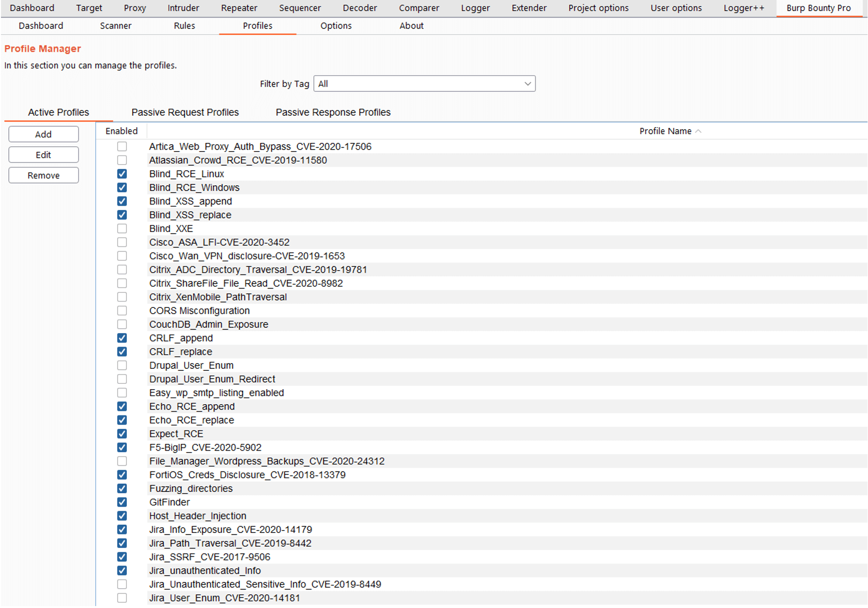Image resolution: width=868 pixels, height=608 pixels.
Task: Open the Rules tab
Action: tap(184, 26)
